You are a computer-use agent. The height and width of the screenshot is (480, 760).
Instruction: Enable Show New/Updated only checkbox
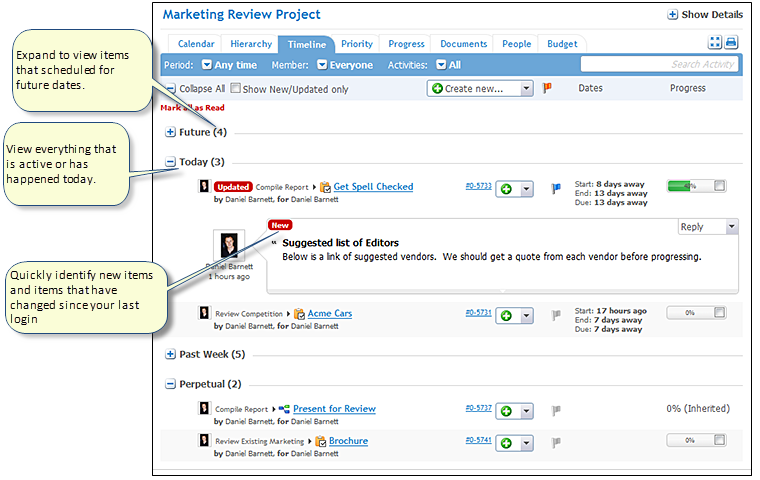pyautogui.click(x=236, y=89)
